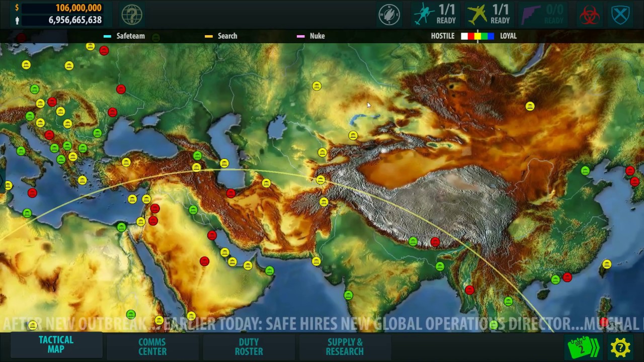Select the helicopter unit showing 1/1 ready
644x362 pixels.
pos(434,15)
